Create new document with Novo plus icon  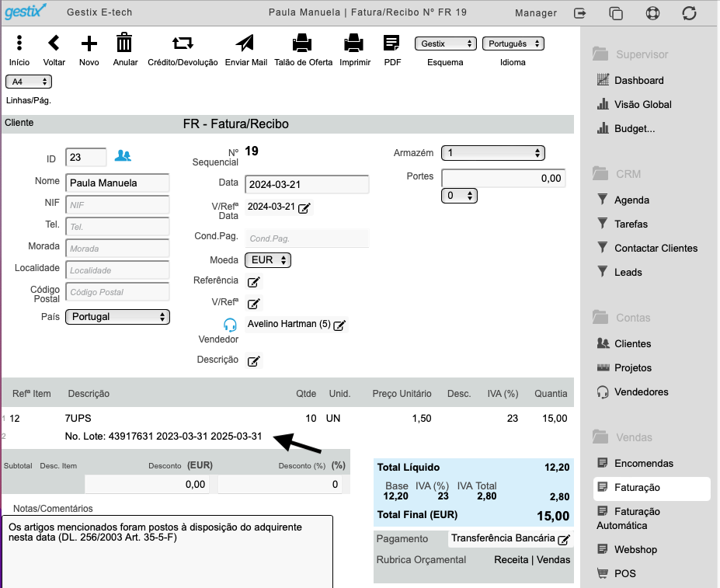[89, 43]
